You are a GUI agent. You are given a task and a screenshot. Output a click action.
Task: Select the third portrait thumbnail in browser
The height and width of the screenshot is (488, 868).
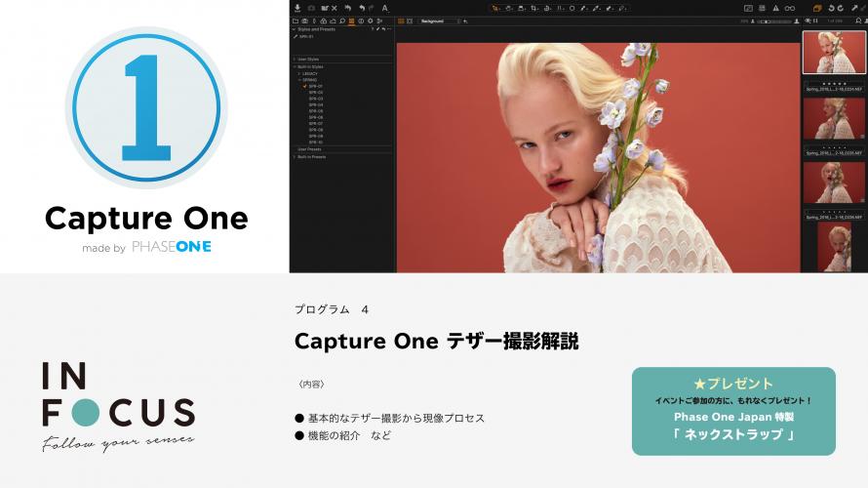tap(833, 182)
